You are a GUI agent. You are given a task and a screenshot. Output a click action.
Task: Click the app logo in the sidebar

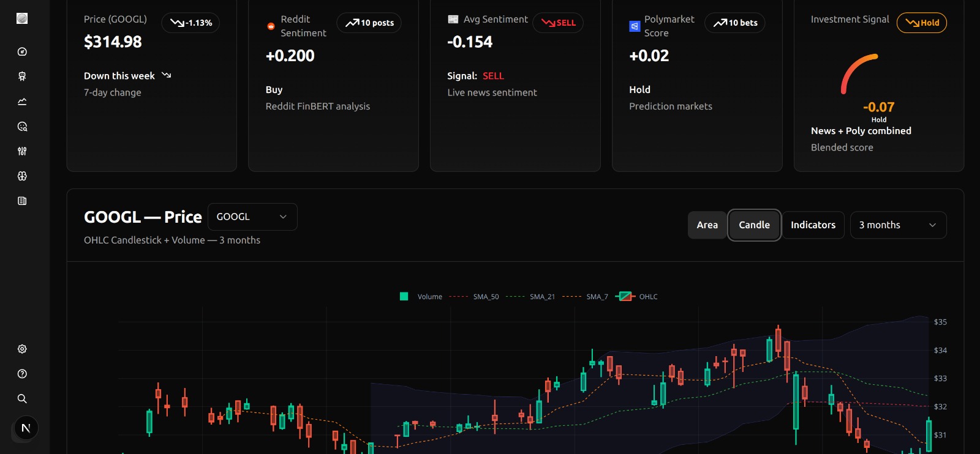(22, 18)
